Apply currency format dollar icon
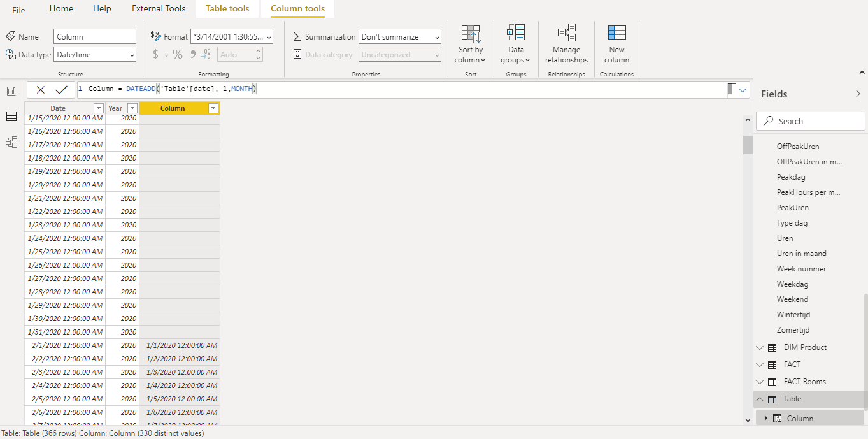 pos(155,55)
